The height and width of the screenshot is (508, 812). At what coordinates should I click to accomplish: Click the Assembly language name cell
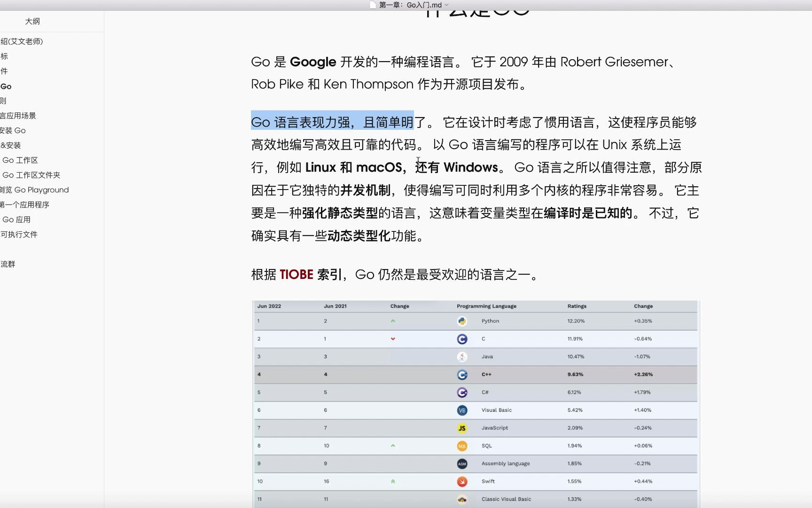pyautogui.click(x=505, y=463)
